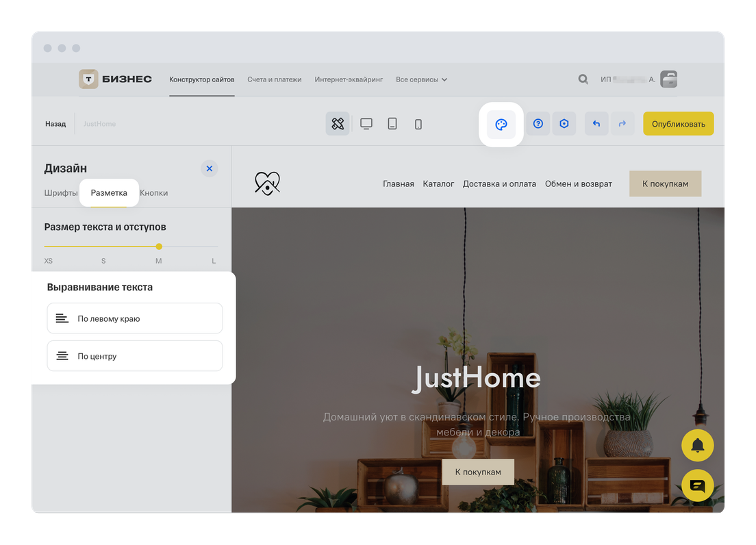
Task: Open Обмен и возврат nav link
Action: point(578,183)
